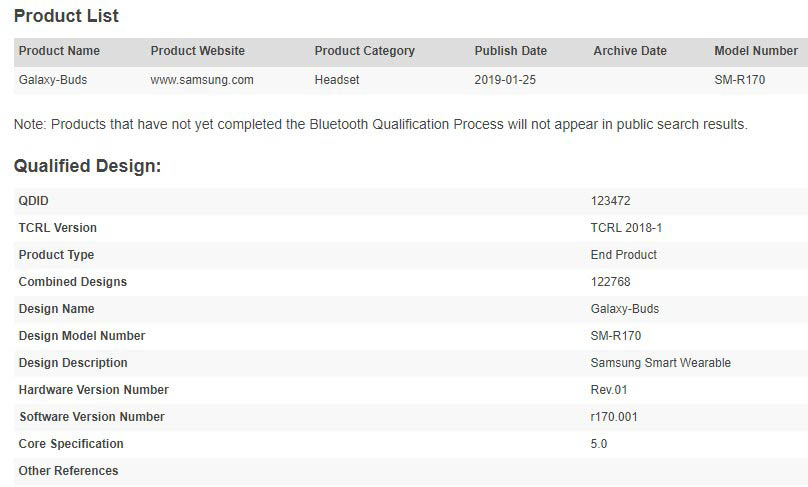
Task: Click the TCRL 2018-1 version value
Action: [x=626, y=228]
